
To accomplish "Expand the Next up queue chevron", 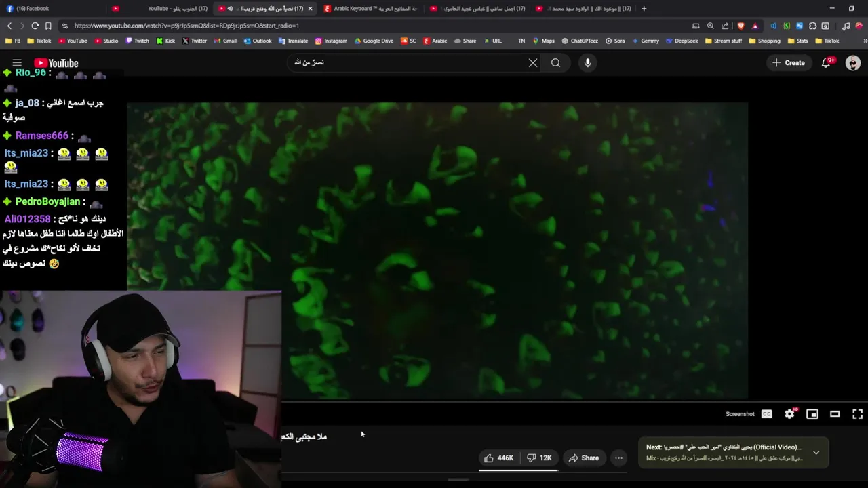I will [816, 453].
